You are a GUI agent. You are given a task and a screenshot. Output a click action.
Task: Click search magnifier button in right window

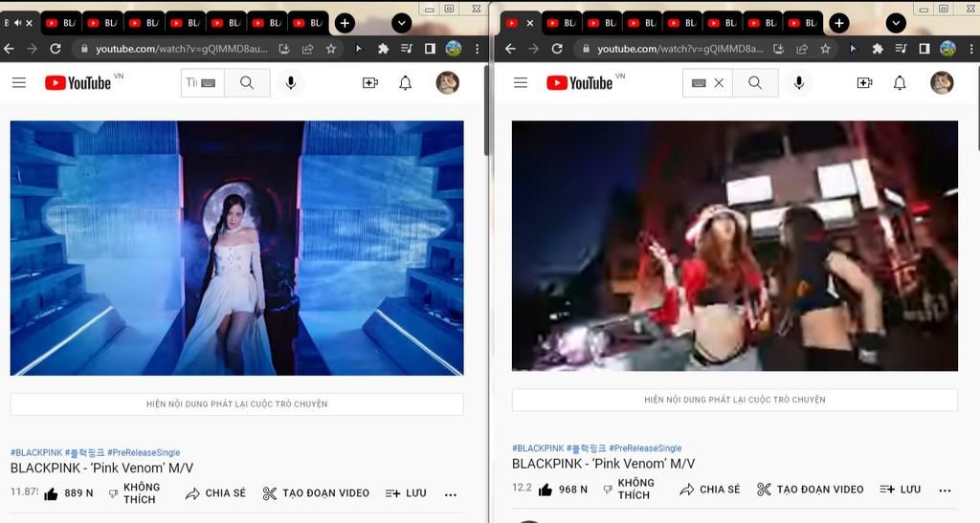755,82
